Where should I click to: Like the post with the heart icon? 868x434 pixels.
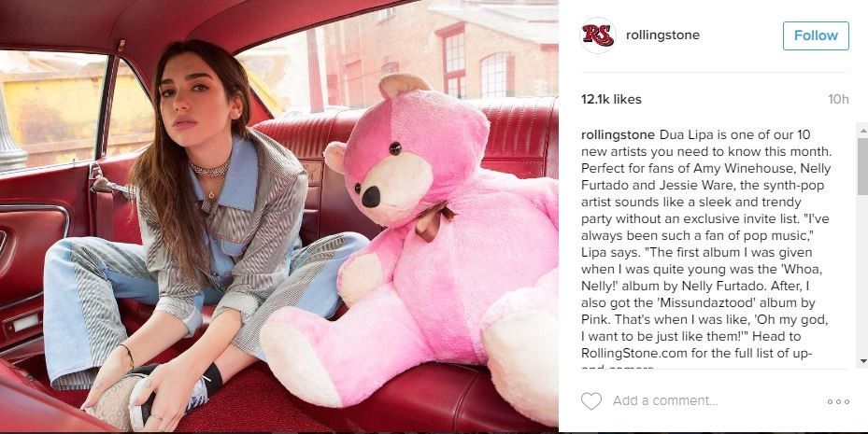tap(591, 401)
